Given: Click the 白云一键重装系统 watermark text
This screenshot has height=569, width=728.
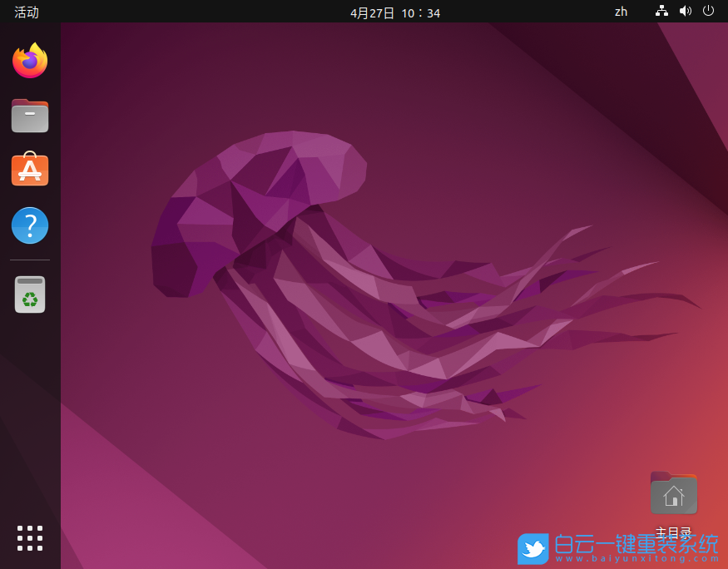Looking at the screenshot, I should coord(636,542).
